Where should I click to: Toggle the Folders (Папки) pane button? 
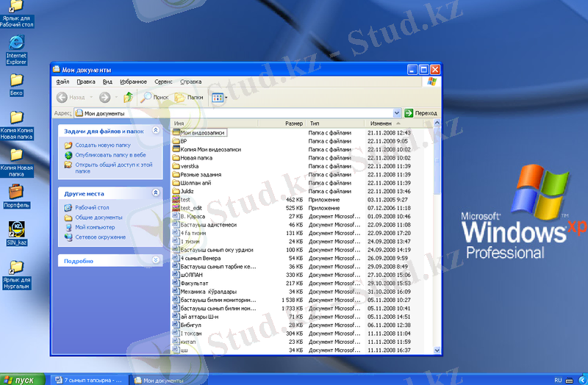189,97
